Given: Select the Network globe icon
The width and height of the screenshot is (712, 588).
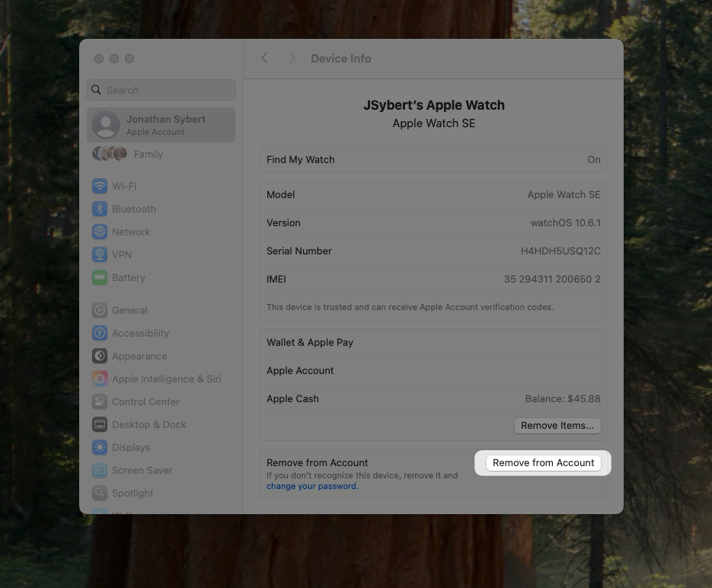Looking at the screenshot, I should [100, 232].
